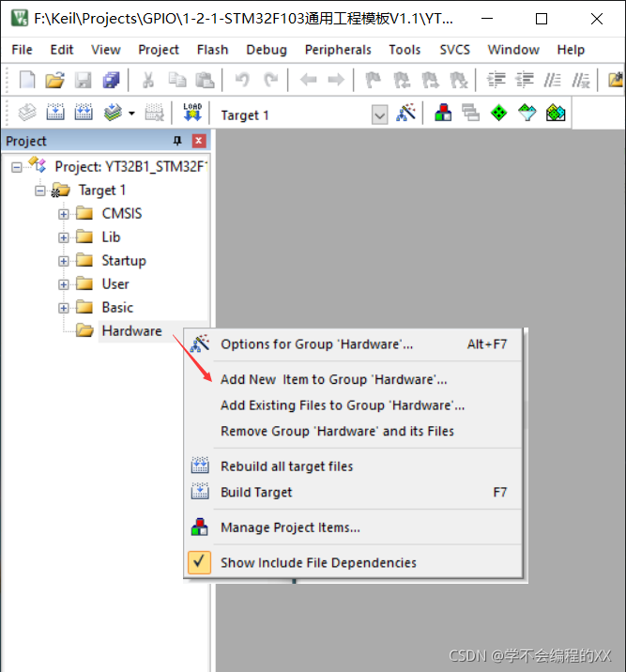Viewport: 626px width, 672px height.
Task: Open the Flash menu
Action: pyautogui.click(x=212, y=50)
